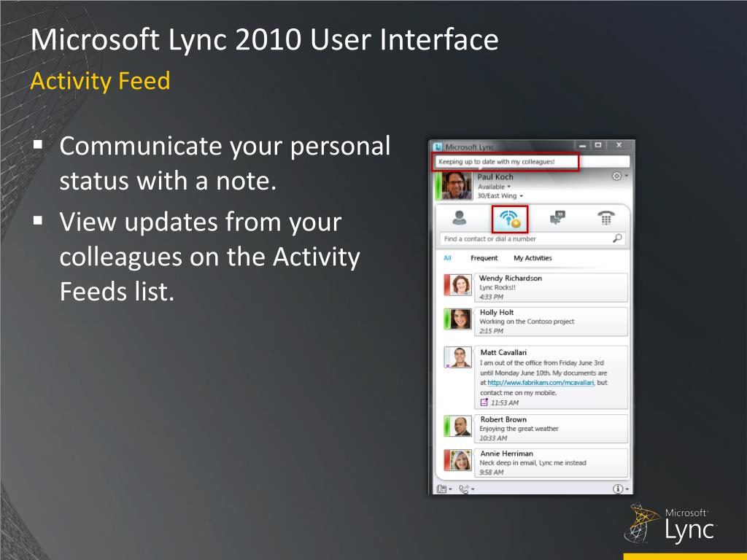The width and height of the screenshot is (747, 560).
Task: Click Matt Cavallari's photo
Action: pos(460,357)
